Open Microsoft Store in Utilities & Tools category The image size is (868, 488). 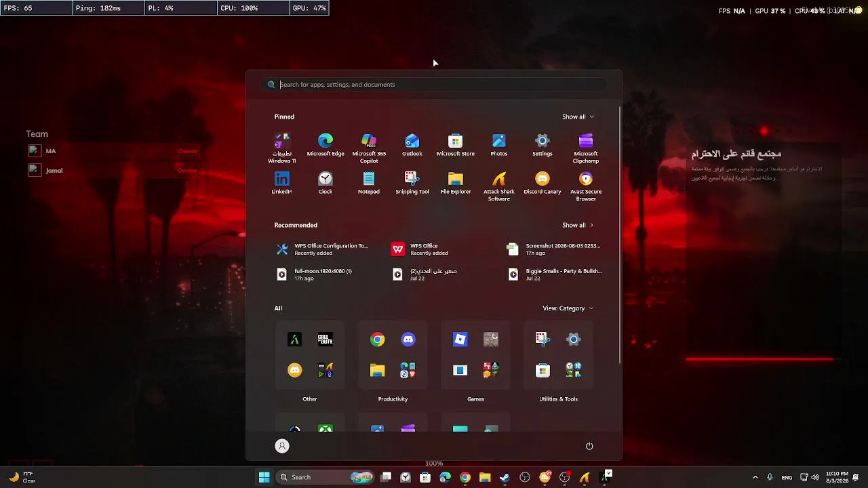(x=543, y=370)
